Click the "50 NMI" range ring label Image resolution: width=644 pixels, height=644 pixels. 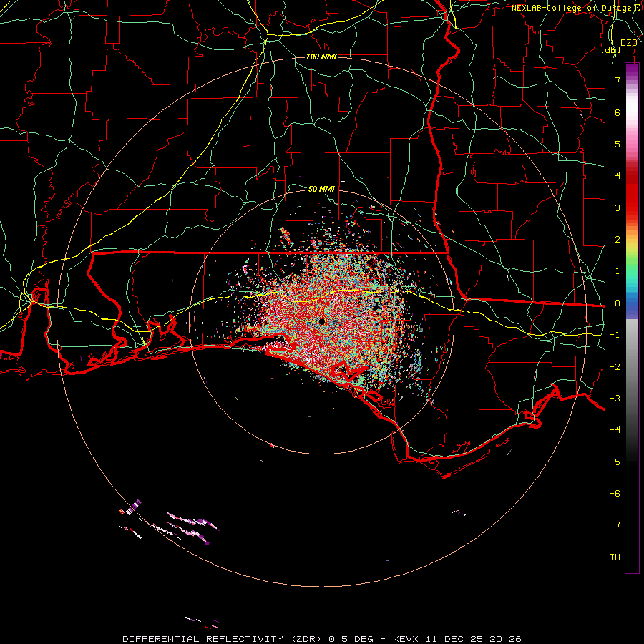[x=321, y=189]
